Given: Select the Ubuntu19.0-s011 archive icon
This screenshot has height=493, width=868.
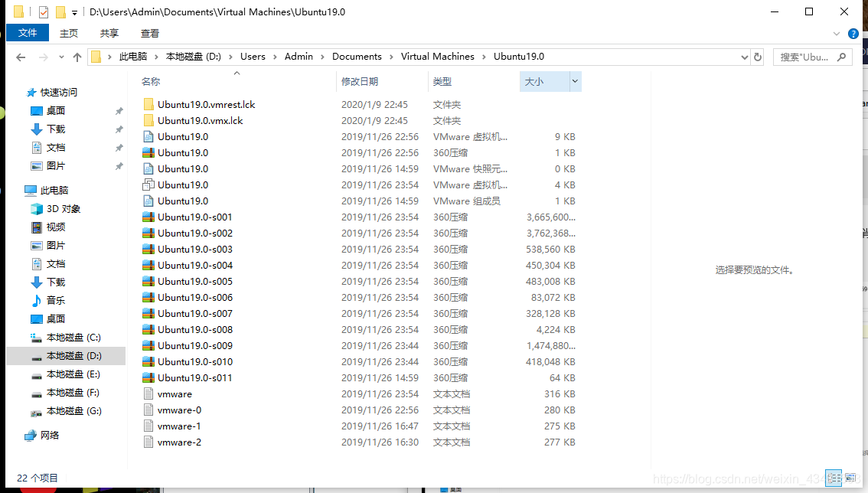Looking at the screenshot, I should point(148,377).
